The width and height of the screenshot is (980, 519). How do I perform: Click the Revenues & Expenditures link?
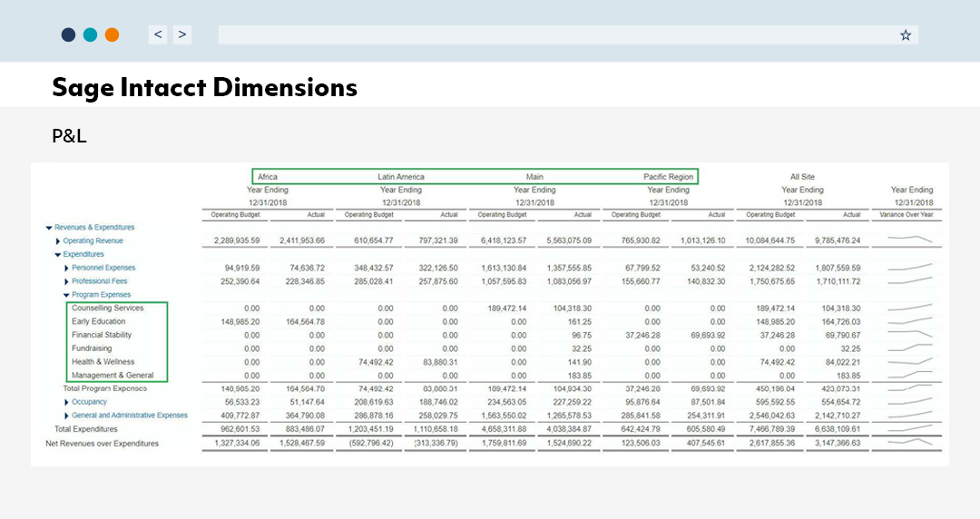[94, 228]
